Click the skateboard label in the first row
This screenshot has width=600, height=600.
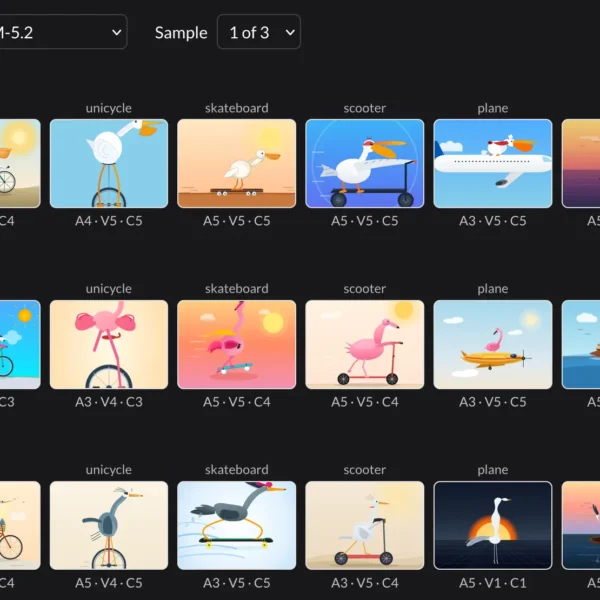[236, 108]
